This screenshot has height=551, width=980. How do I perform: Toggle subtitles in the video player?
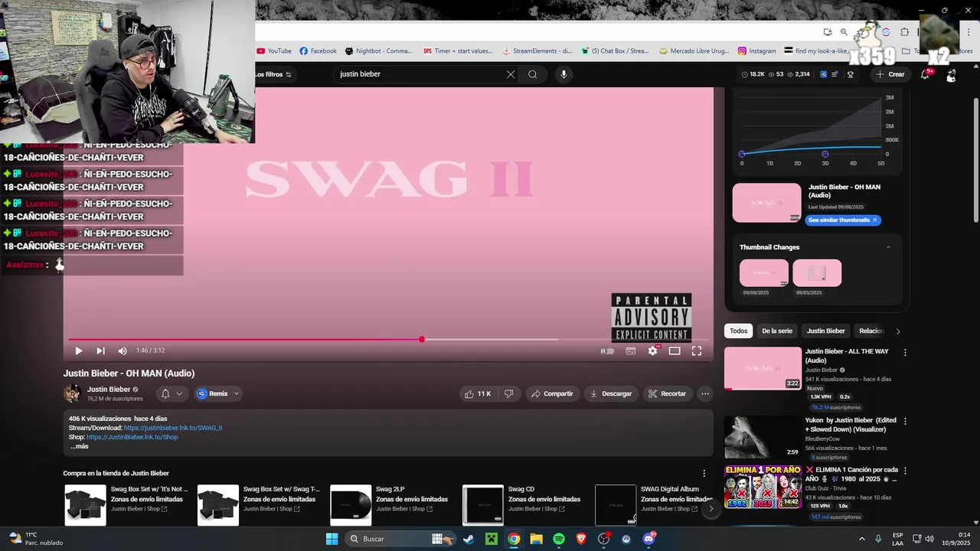(x=631, y=351)
